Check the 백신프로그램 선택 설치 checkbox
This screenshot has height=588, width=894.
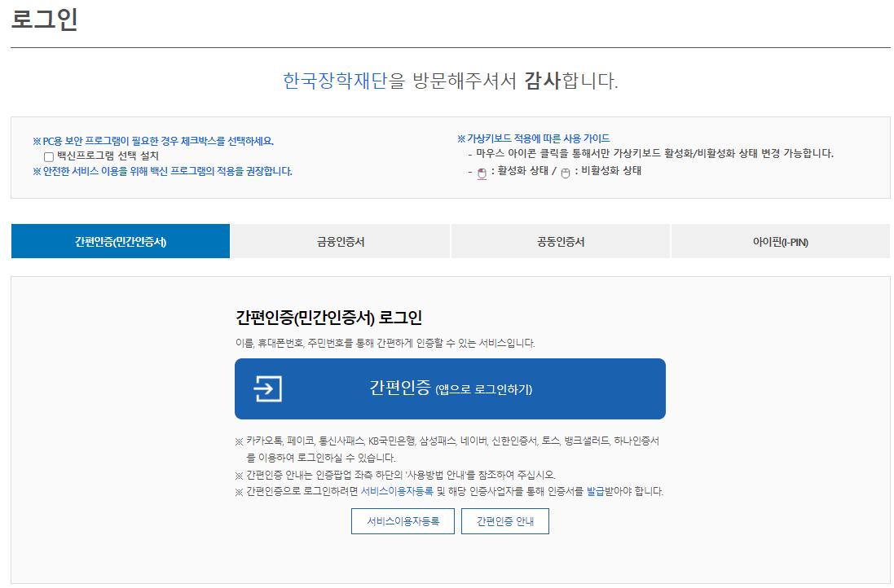click(48, 156)
